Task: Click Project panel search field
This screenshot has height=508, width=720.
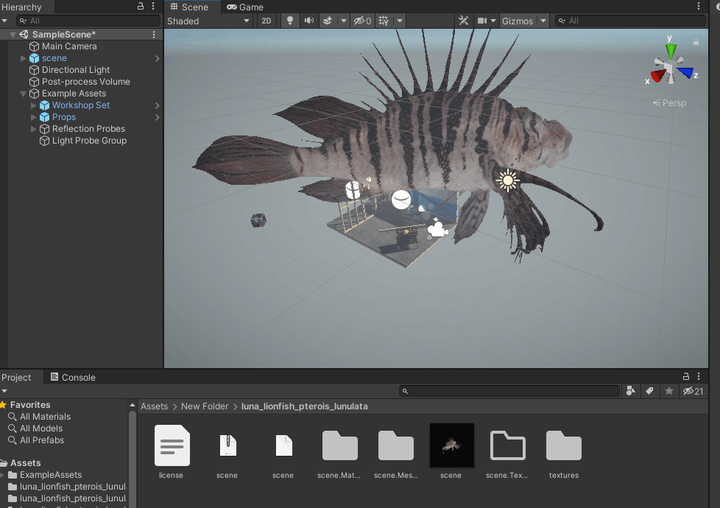Action: [x=510, y=391]
